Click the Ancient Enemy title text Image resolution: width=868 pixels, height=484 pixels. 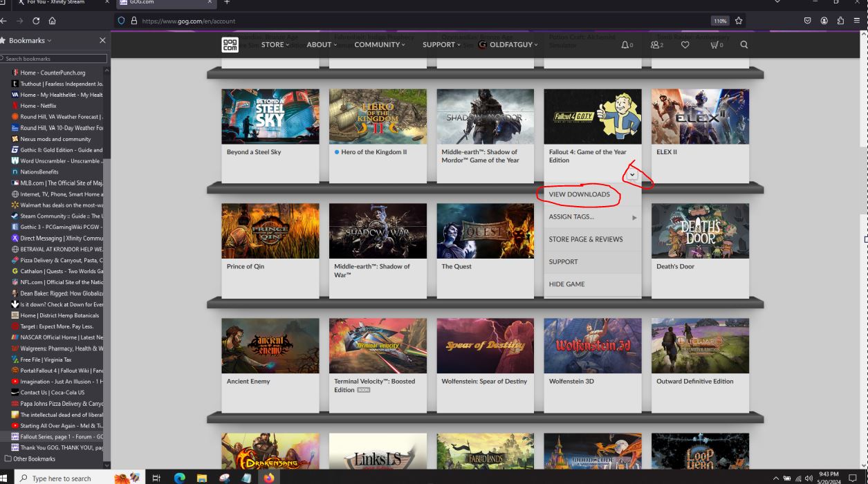[248, 381]
